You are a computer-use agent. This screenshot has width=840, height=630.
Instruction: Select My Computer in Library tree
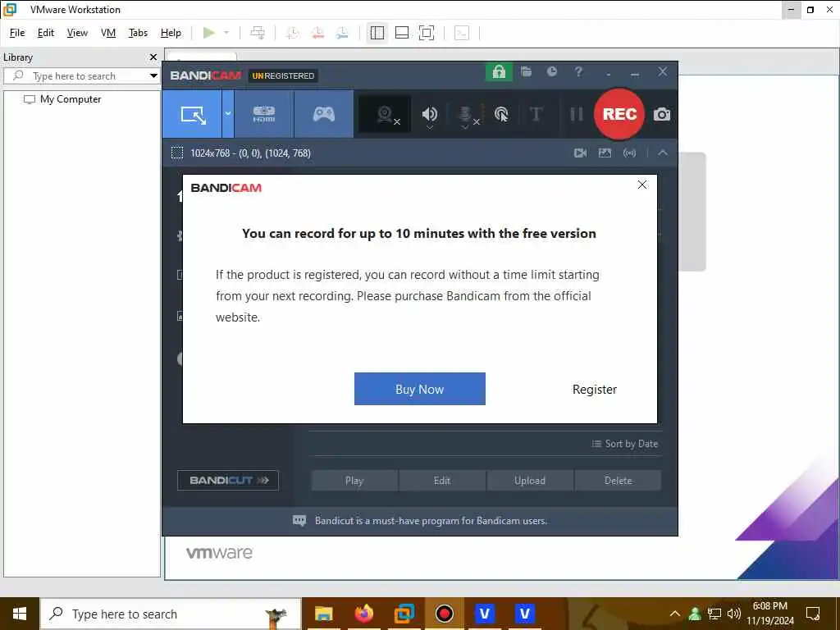tap(62, 99)
